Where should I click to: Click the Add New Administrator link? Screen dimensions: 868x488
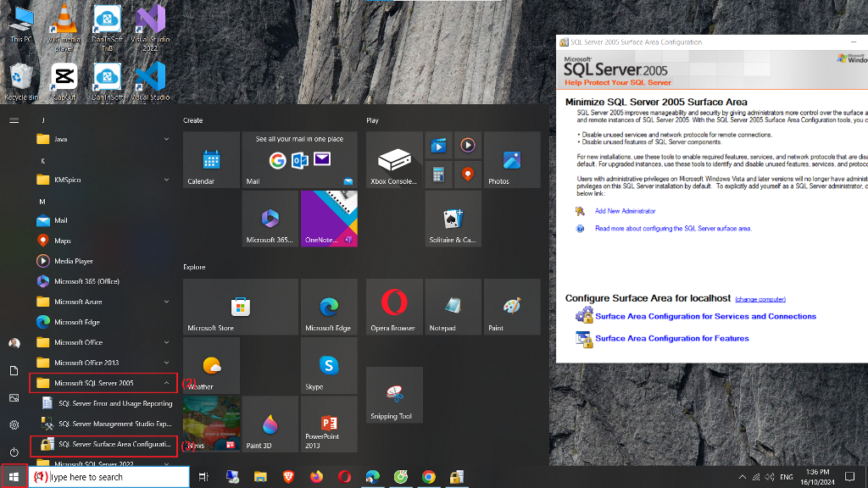tap(625, 211)
